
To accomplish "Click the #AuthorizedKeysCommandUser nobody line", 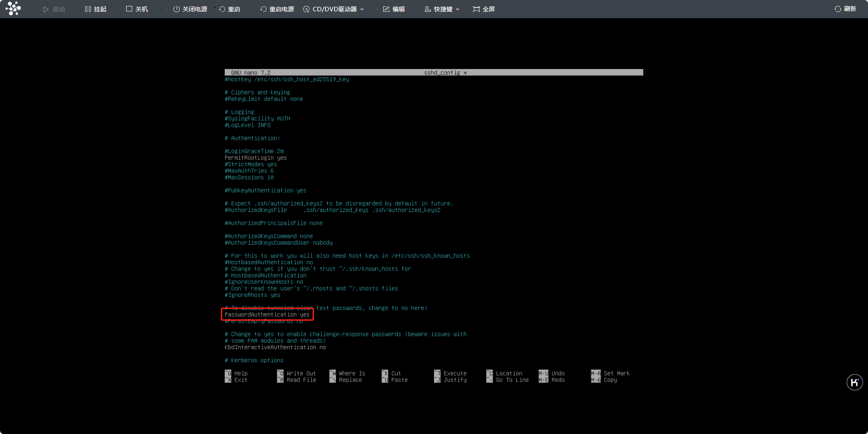I will pos(279,243).
